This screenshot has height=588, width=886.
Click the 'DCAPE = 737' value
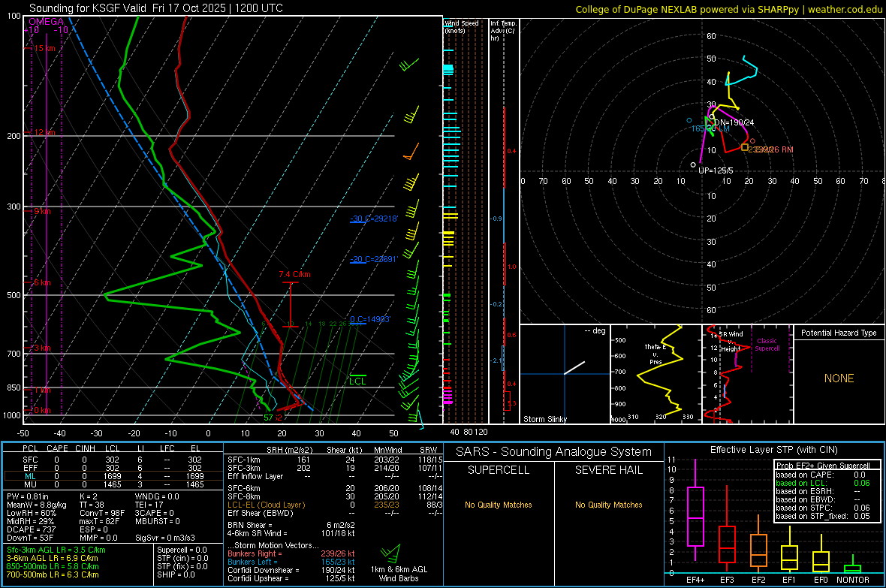(x=31, y=529)
